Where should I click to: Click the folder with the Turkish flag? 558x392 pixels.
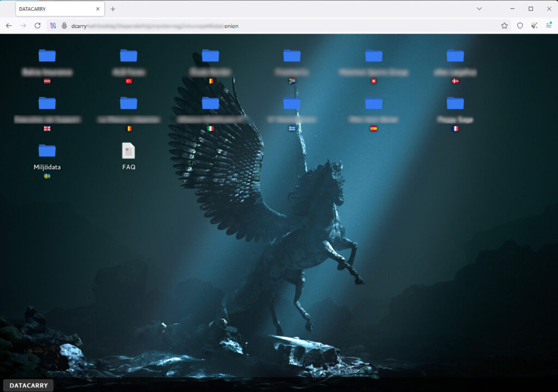[x=129, y=56]
